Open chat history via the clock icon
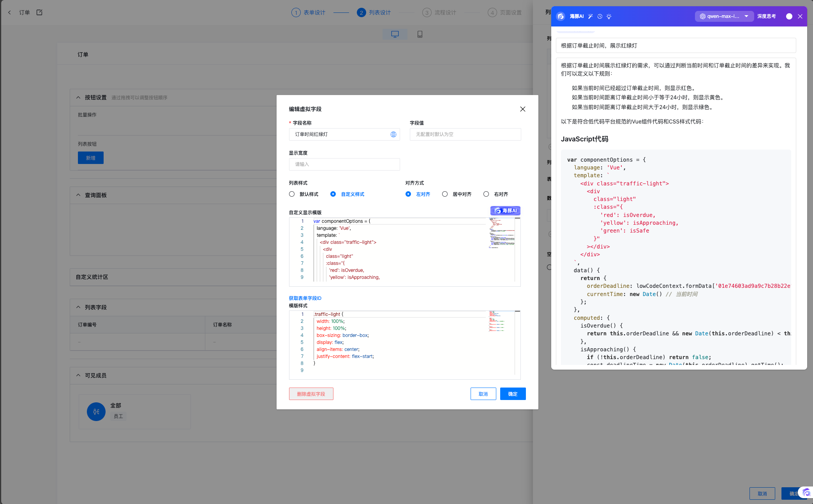The height and width of the screenshot is (504, 813). [x=600, y=16]
